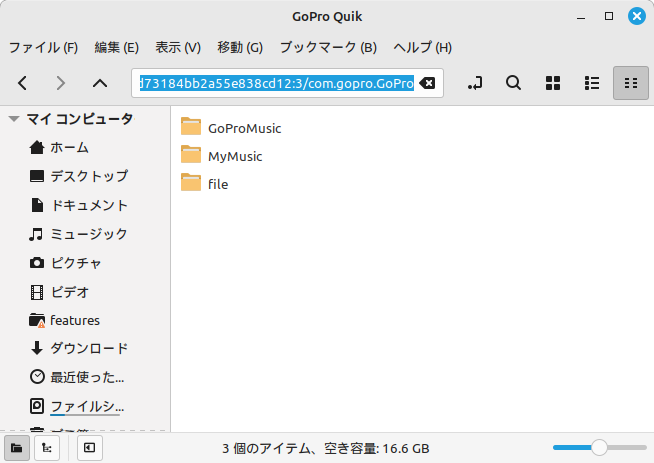Click the ホーム house icon
Image resolution: width=654 pixels, height=463 pixels.
[x=37, y=147]
